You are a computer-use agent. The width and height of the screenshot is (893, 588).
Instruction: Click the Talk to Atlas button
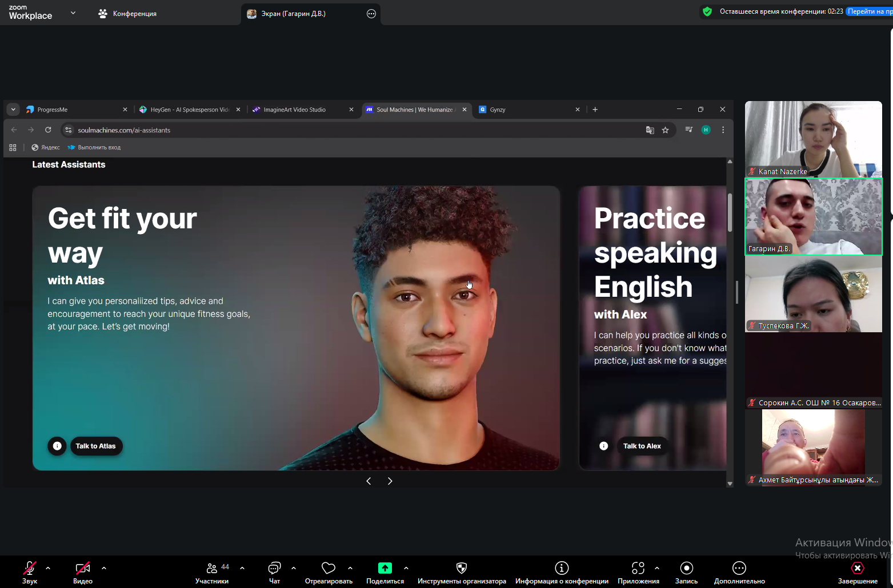[96, 446]
